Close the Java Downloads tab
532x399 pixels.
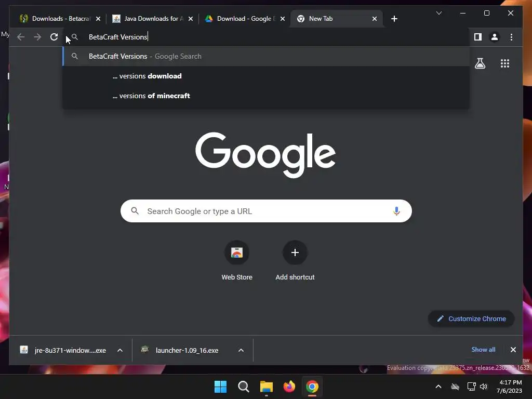(x=191, y=19)
